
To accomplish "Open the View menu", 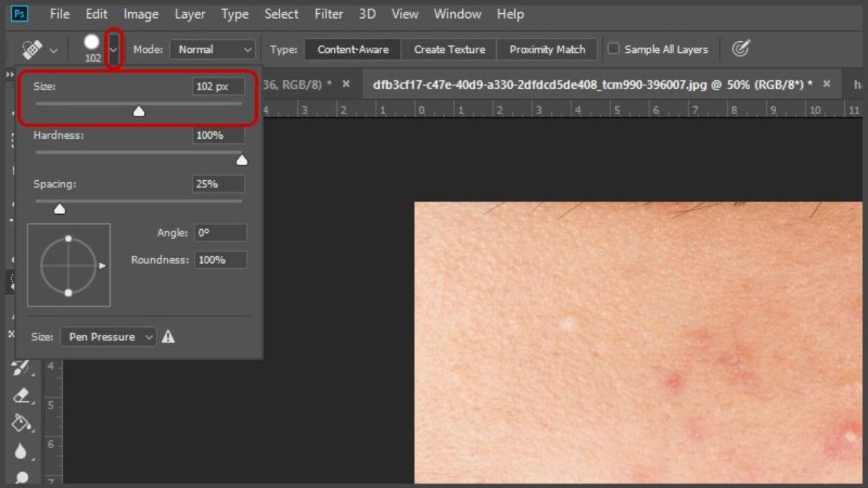I will pos(405,14).
